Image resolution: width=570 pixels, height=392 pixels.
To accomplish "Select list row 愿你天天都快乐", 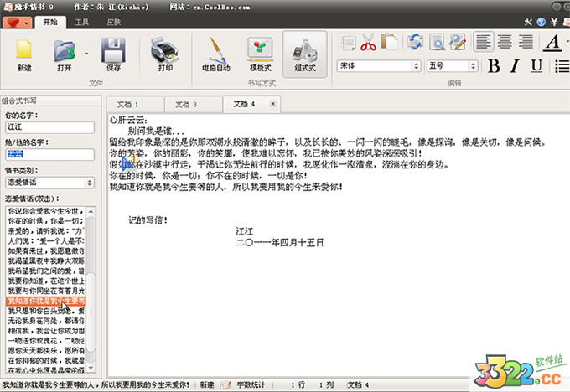I will (x=46, y=351).
